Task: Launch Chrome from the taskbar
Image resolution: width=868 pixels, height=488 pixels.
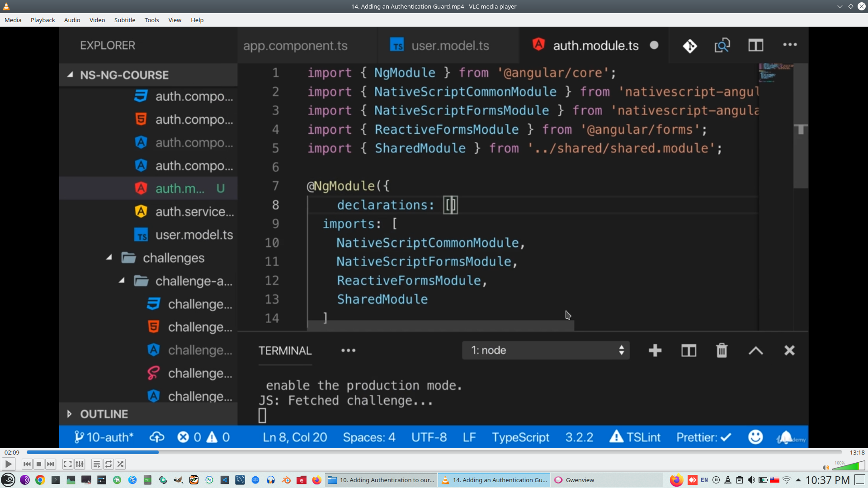Action: pos(40,480)
